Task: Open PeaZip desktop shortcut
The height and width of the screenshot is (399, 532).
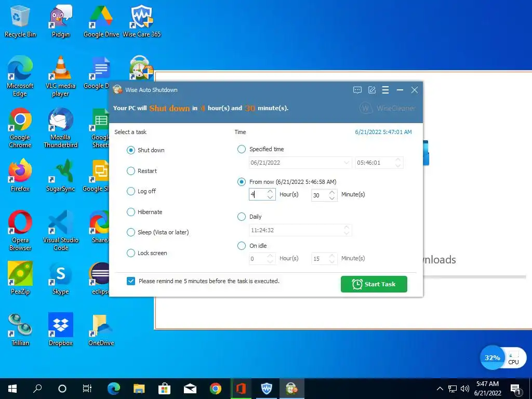Action: click(20, 278)
